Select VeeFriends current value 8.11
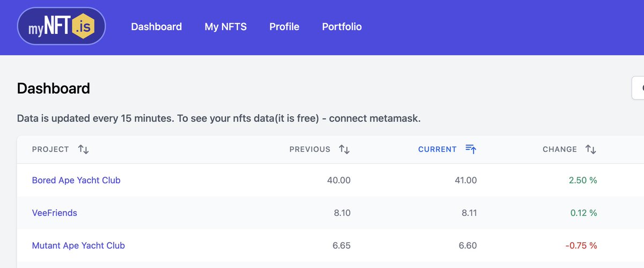Image resolution: width=644 pixels, height=268 pixels. pos(469,213)
